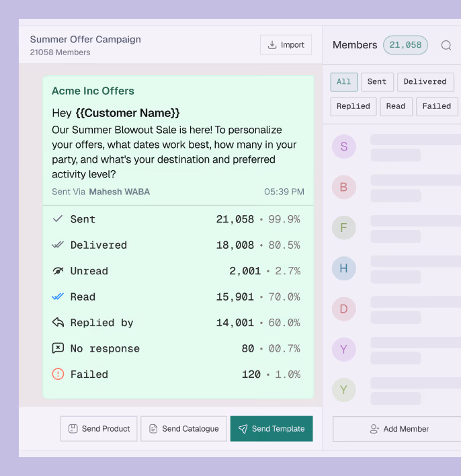Filter members by Sent status
Viewport: 461px width, 476px height.
pos(377,82)
